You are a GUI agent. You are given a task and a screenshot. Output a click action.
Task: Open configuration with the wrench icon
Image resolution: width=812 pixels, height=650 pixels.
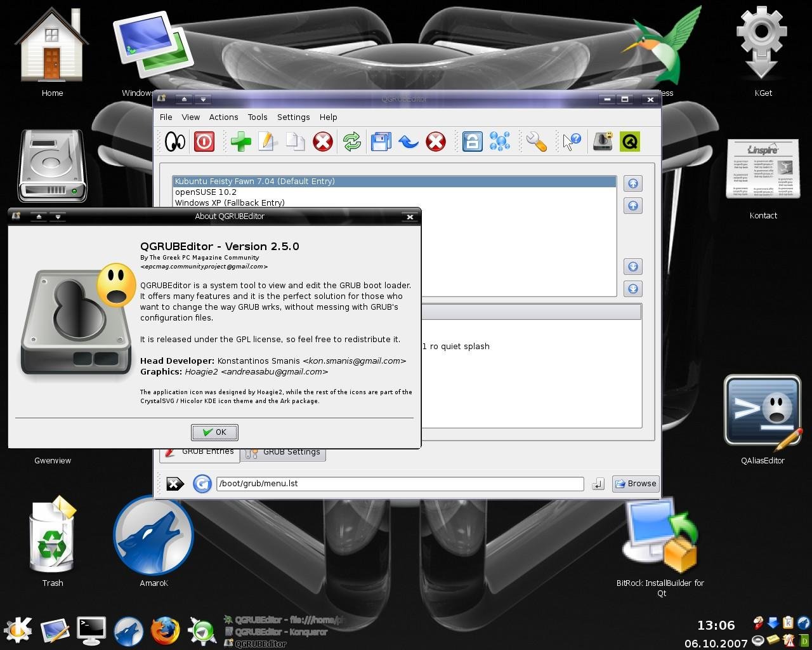[536, 142]
